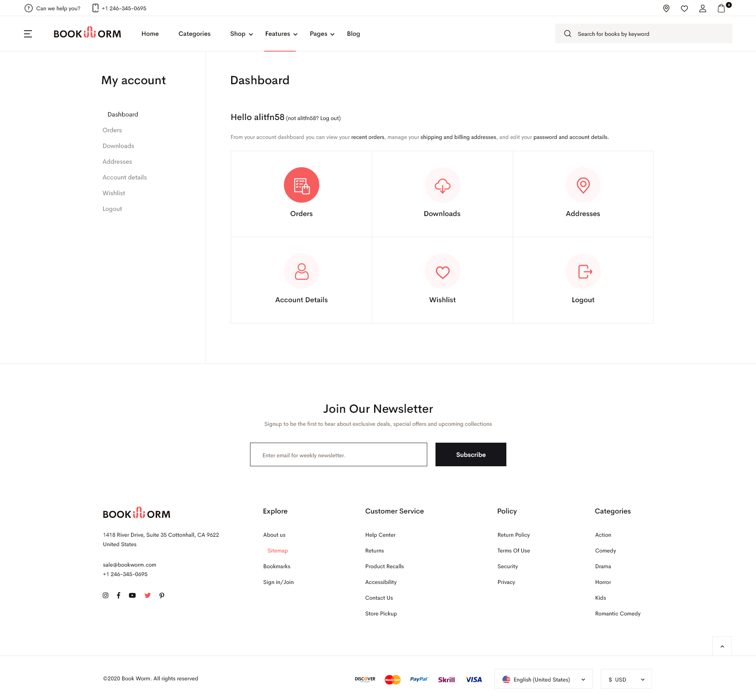The width and height of the screenshot is (756, 700).
Task: Click the Sitemap footer link
Action: click(278, 550)
